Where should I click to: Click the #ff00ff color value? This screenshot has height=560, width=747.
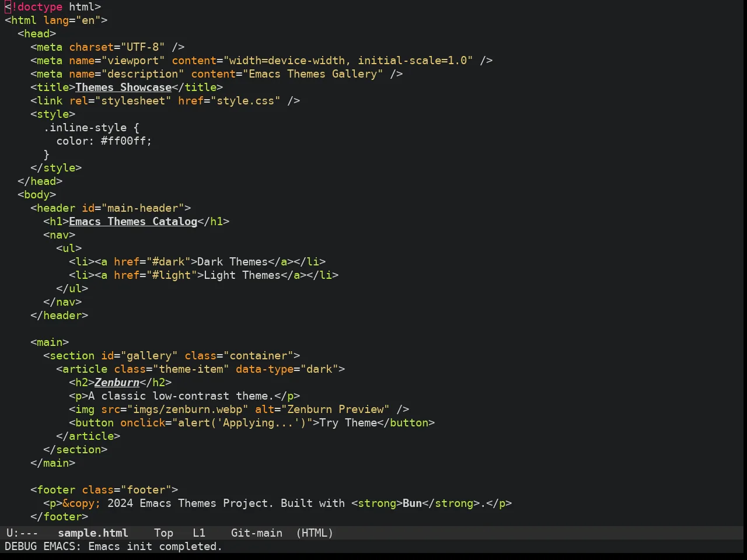coord(124,141)
